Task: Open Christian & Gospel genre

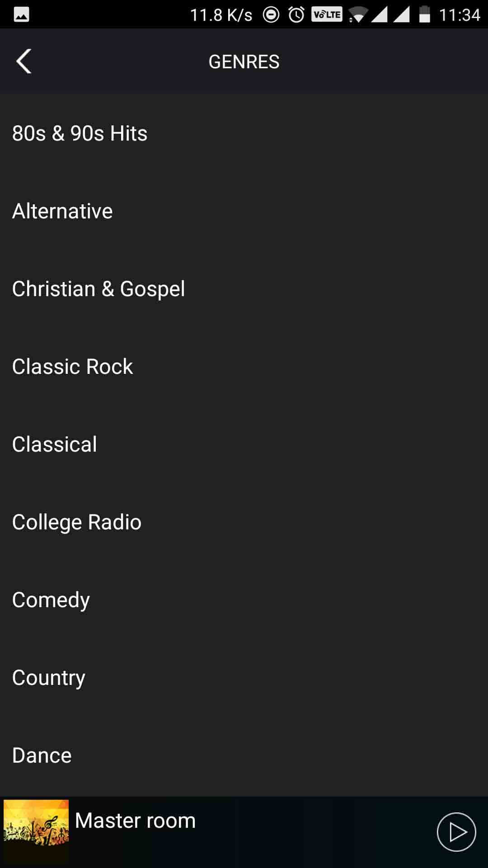Action: click(x=99, y=289)
